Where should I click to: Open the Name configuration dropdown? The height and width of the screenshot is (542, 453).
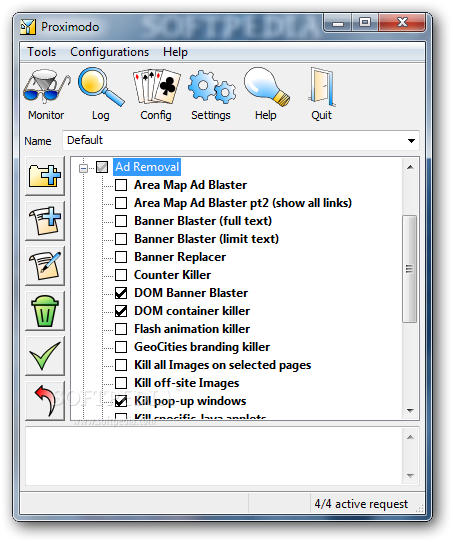411,141
